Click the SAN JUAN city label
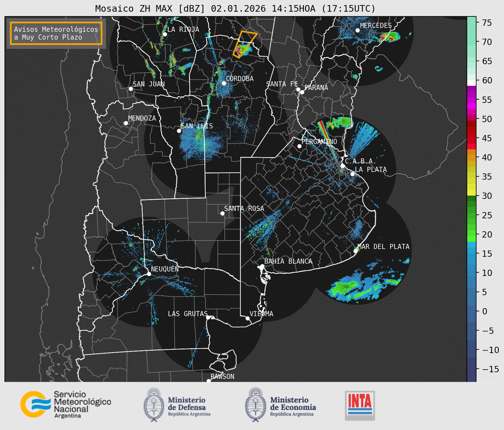504x430 pixels. (x=149, y=84)
